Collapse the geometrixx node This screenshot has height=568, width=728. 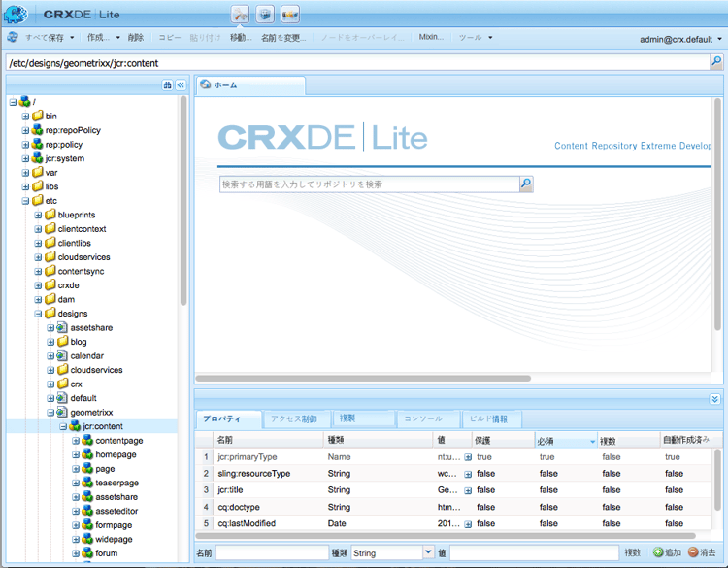pyautogui.click(x=50, y=413)
